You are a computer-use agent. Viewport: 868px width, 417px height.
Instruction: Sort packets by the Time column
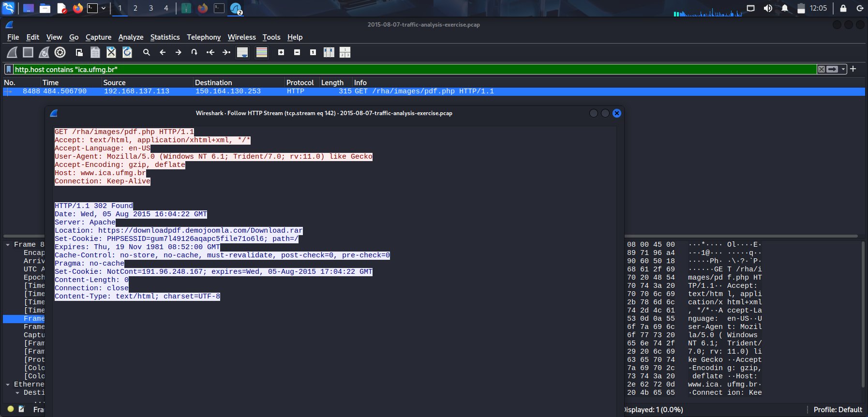tap(71, 83)
